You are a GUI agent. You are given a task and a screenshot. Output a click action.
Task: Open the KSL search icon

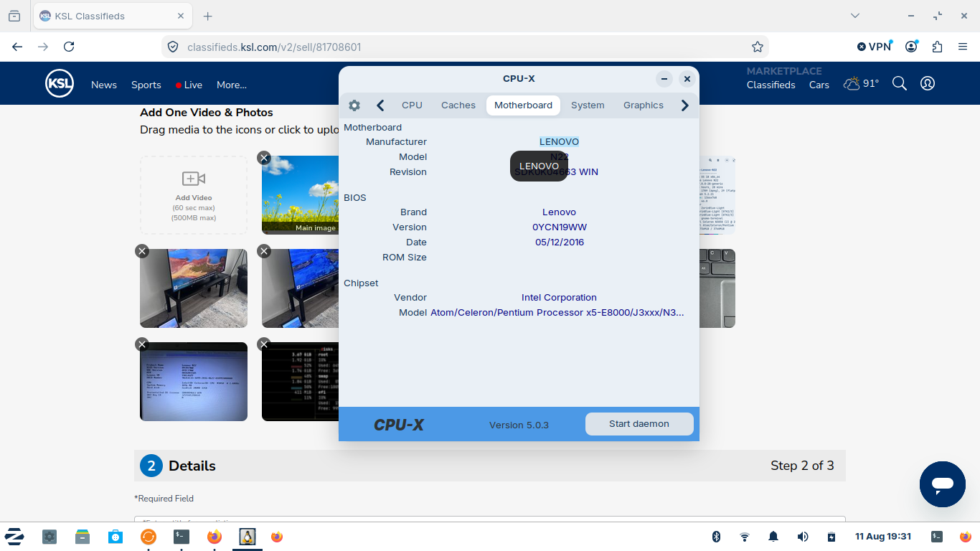point(900,83)
